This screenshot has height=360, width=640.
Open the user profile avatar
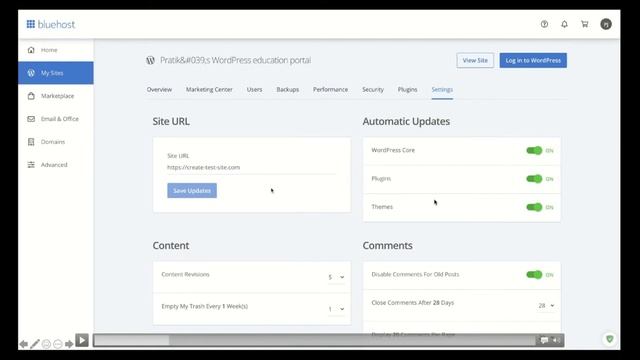pos(606,24)
